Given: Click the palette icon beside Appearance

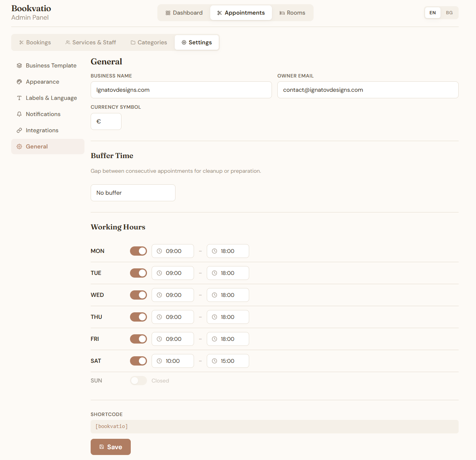Looking at the screenshot, I should [x=19, y=82].
